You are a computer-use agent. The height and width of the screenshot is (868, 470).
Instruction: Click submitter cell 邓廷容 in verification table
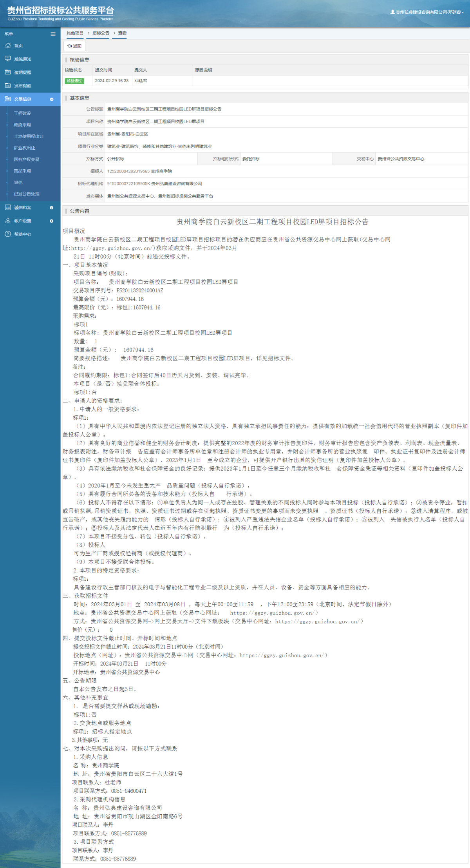pos(141,81)
